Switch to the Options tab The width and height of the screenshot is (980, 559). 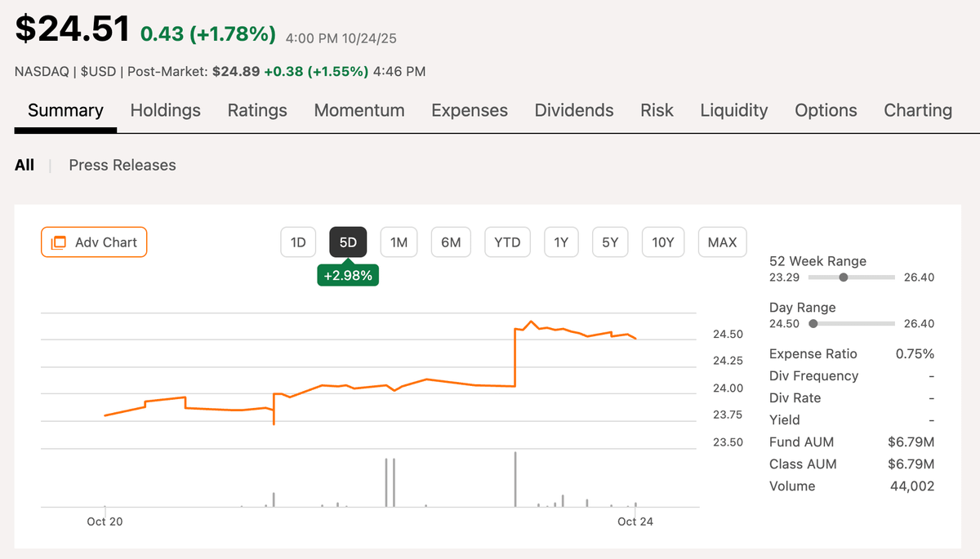click(826, 110)
